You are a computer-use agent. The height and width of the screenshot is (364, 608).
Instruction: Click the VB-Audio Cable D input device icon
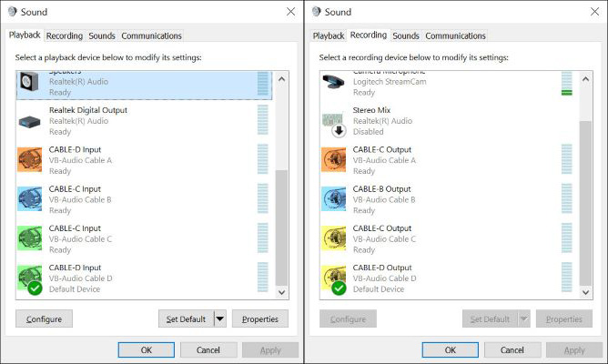30,277
